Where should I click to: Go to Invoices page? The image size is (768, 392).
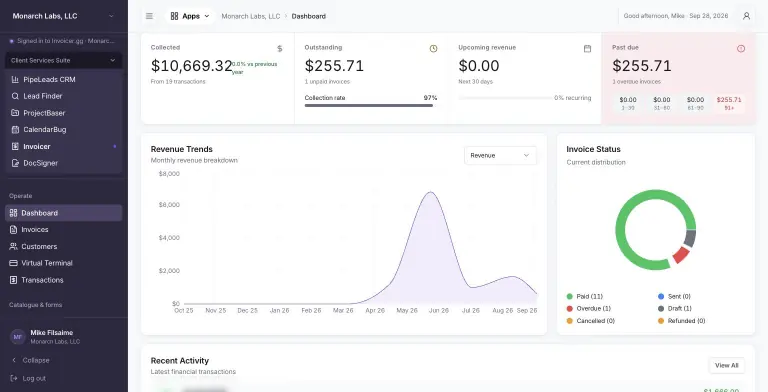click(64, 229)
